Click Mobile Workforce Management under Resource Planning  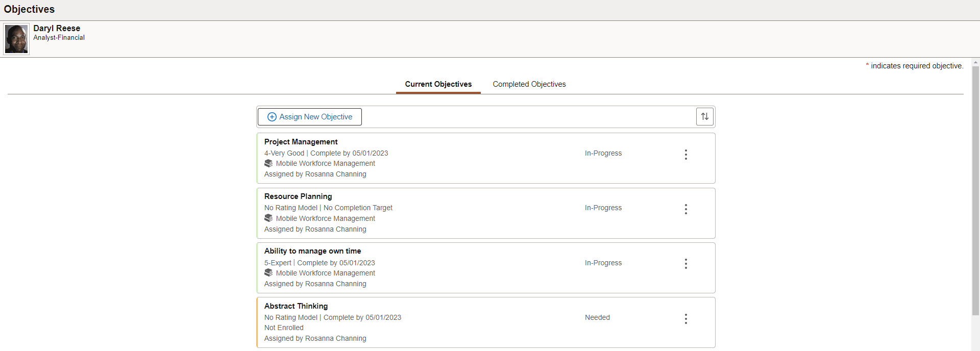click(x=326, y=218)
